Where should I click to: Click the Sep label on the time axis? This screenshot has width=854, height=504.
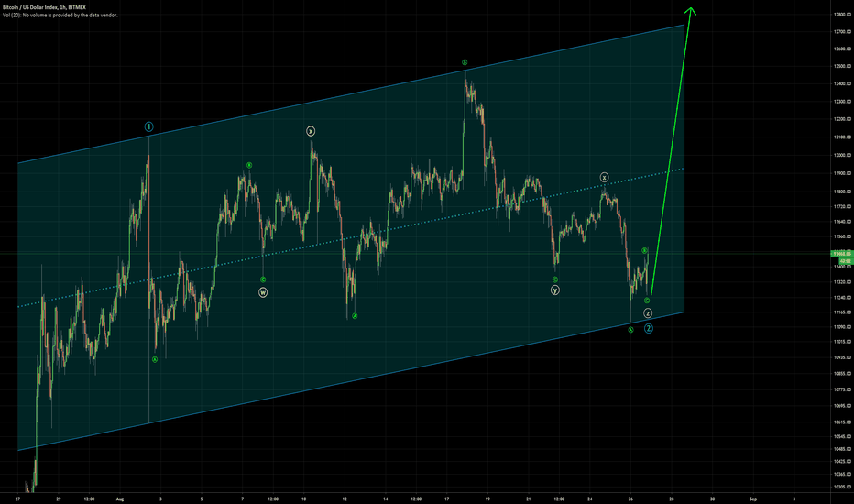[x=753, y=499]
